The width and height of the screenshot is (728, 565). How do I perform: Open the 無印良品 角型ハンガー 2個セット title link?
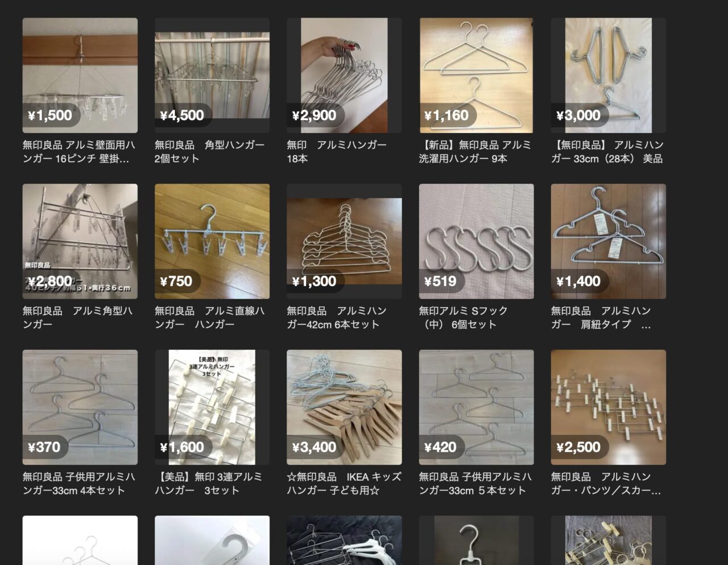click(x=209, y=151)
